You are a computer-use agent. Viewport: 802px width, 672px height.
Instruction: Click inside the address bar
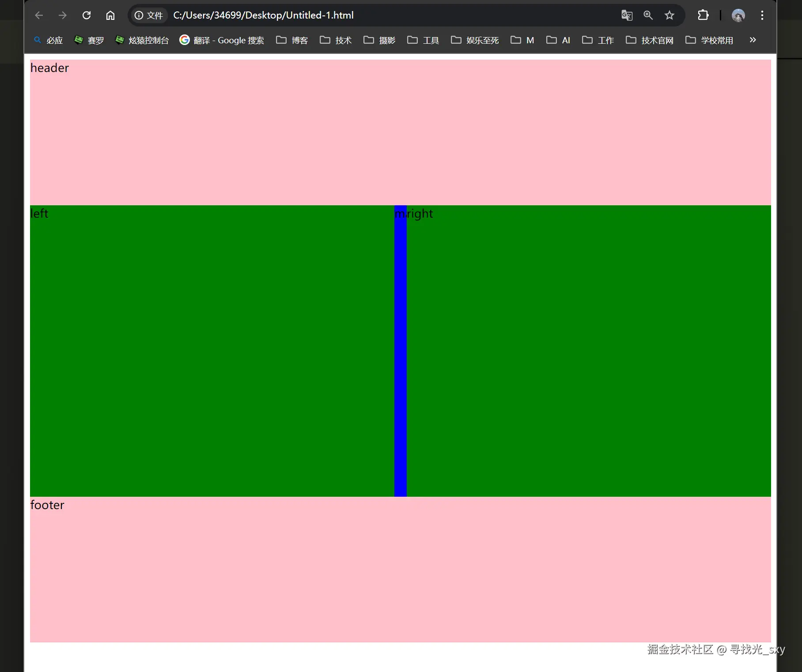[x=309, y=15]
